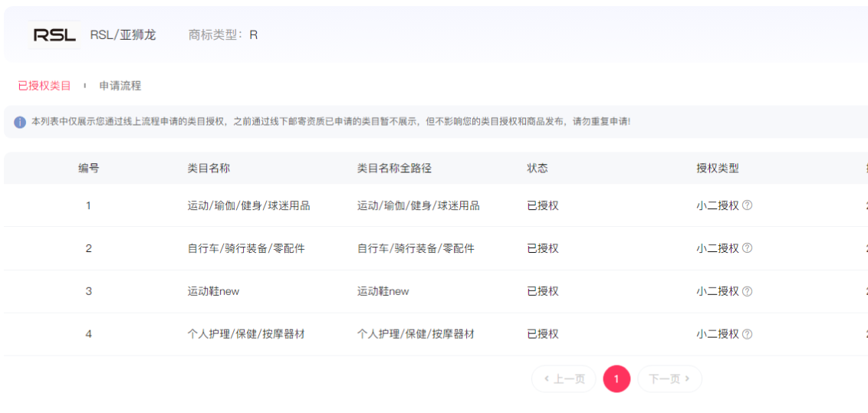Click help icon beside 小二授权 in row 2
Screen dimensions: 868x413
(x=748, y=248)
